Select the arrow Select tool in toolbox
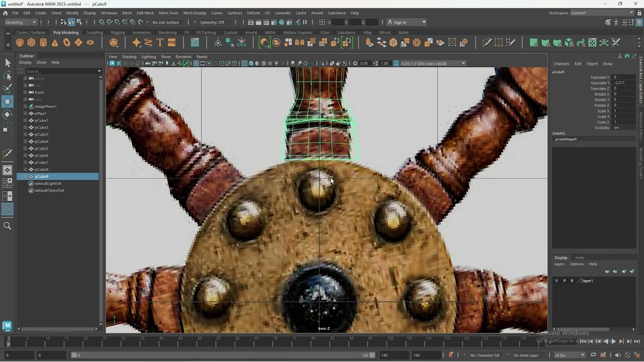The image size is (644, 362). (x=8, y=63)
